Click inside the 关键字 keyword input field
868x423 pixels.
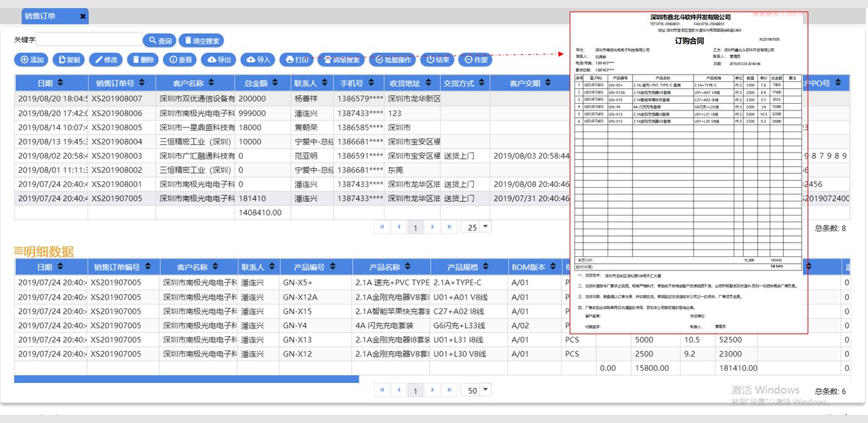[88, 39]
